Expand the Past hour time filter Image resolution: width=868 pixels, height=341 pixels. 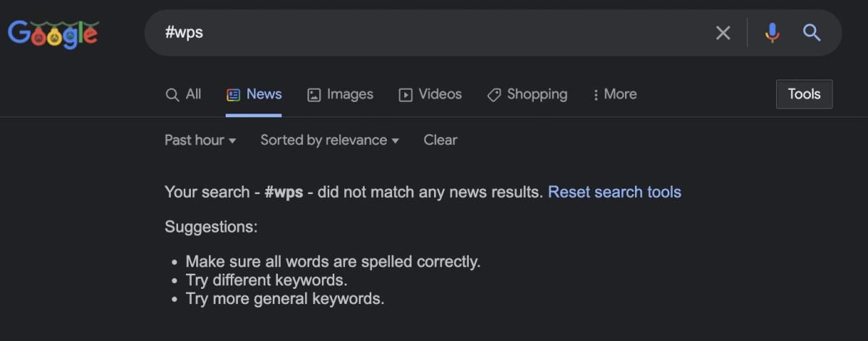click(200, 140)
